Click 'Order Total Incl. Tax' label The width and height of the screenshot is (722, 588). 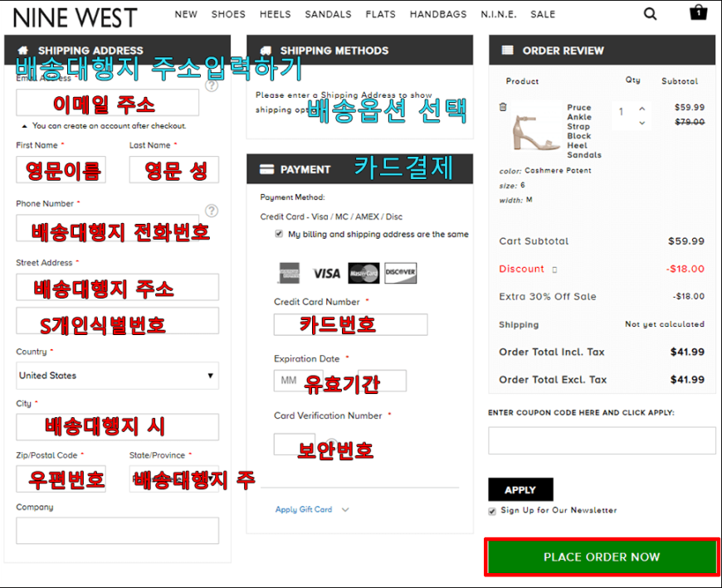pyautogui.click(x=552, y=352)
